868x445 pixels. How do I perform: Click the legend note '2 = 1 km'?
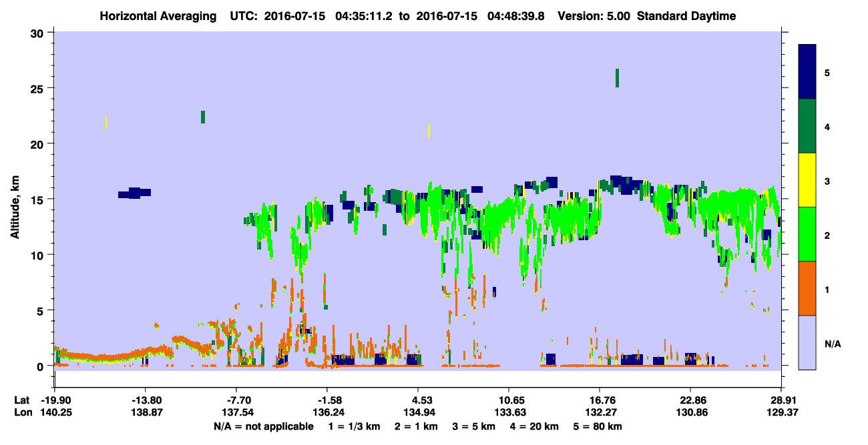click(417, 426)
